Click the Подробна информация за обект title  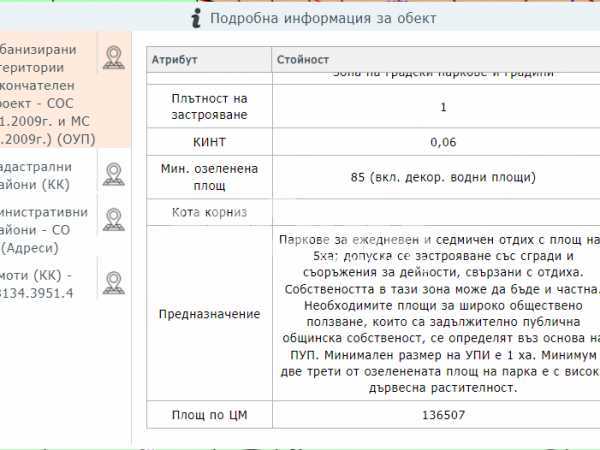click(323, 18)
